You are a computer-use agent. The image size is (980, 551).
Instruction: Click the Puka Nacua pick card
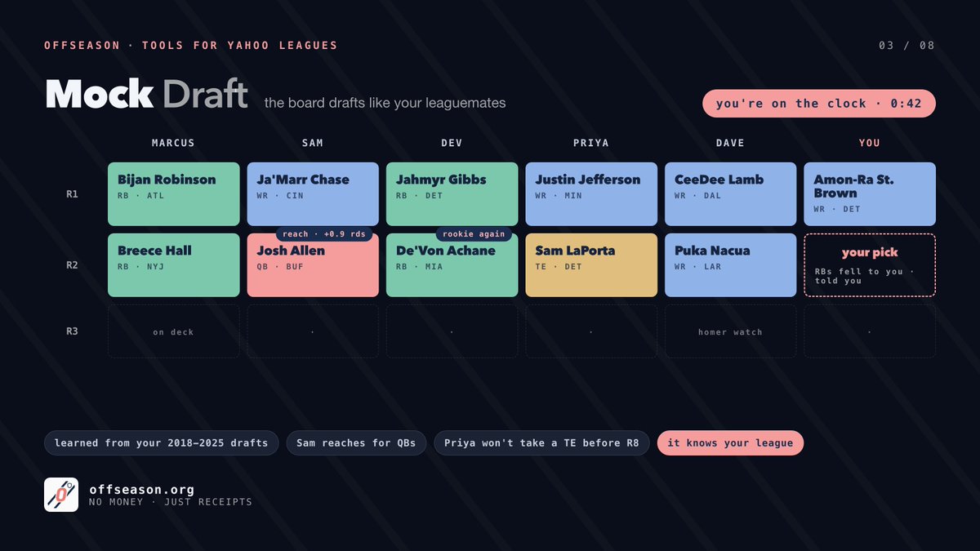(730, 265)
